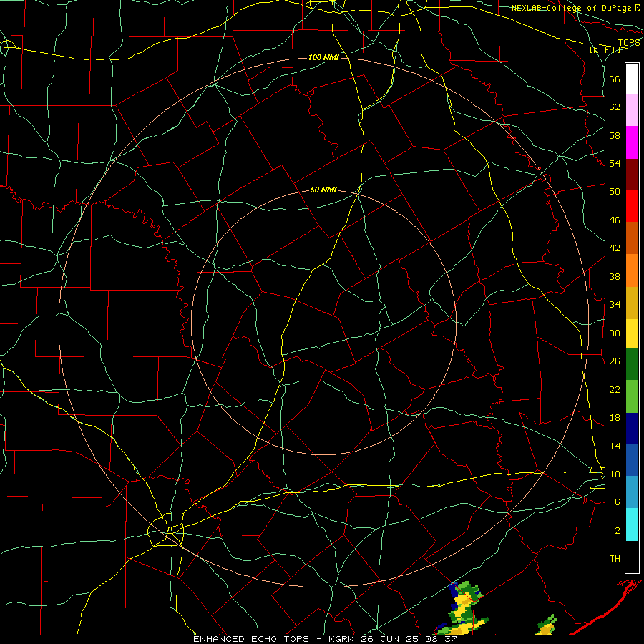Click the light blue 6-10 kft swatch
This screenshot has height=644, width=644.
632,492
